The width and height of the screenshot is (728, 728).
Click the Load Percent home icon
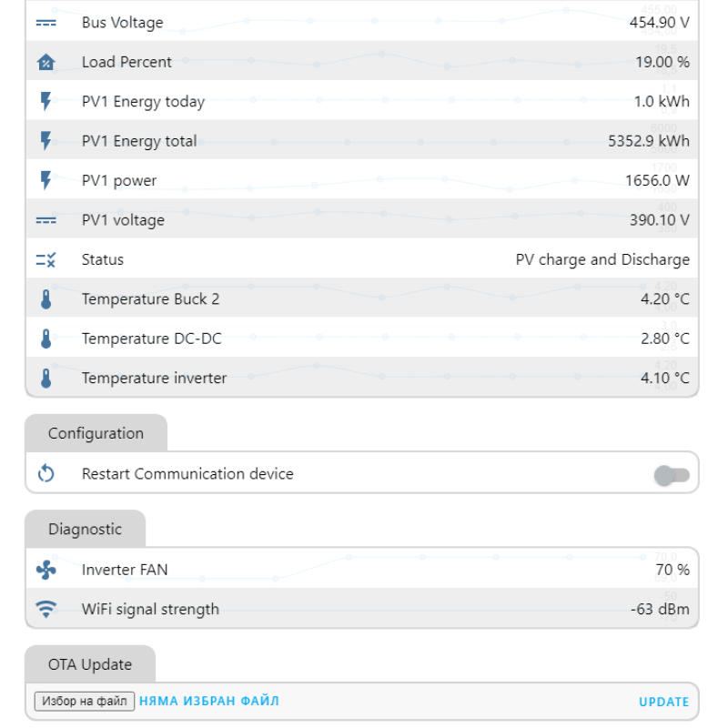[45, 62]
